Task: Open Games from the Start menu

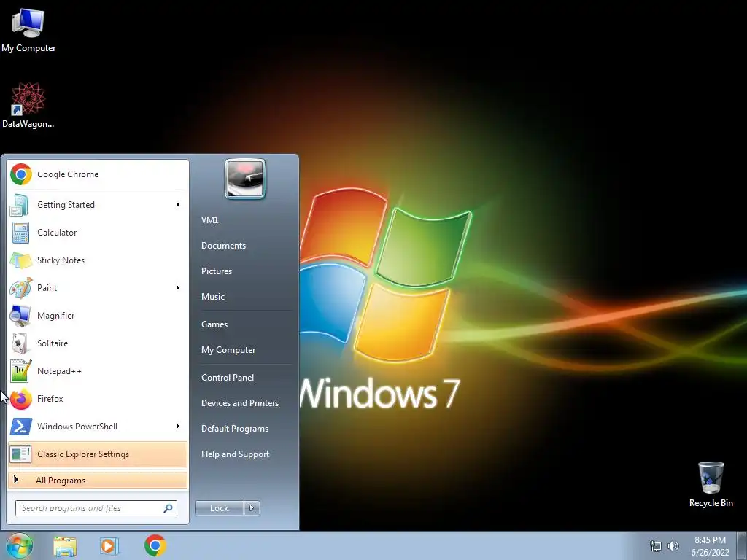Action: (214, 324)
